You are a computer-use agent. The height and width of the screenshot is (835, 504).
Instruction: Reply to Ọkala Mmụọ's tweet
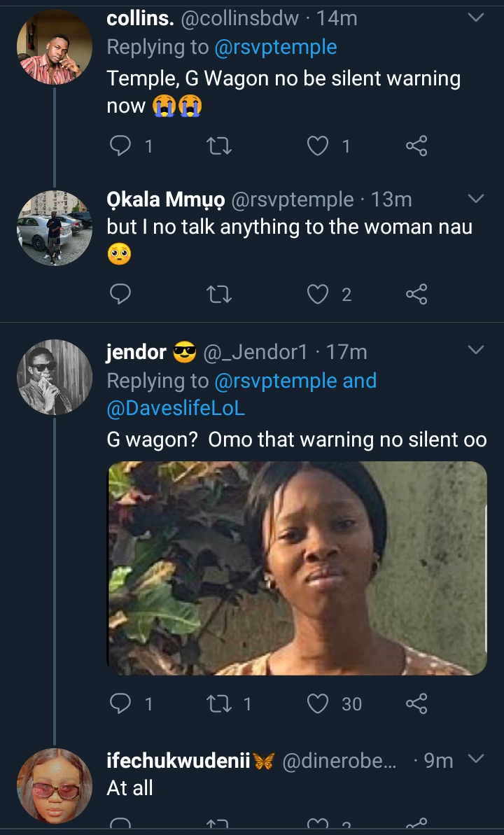[x=121, y=295]
